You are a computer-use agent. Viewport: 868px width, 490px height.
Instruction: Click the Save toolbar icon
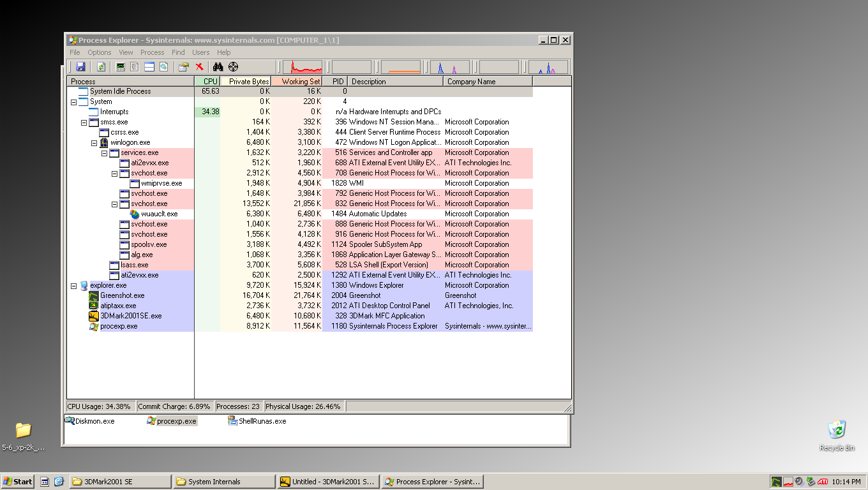80,66
